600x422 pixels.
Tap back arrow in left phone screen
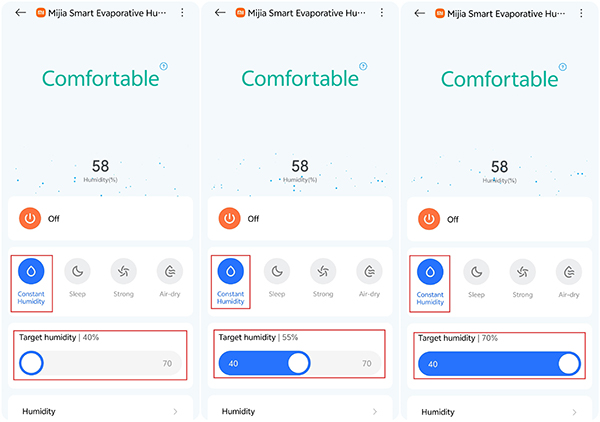coord(21,13)
